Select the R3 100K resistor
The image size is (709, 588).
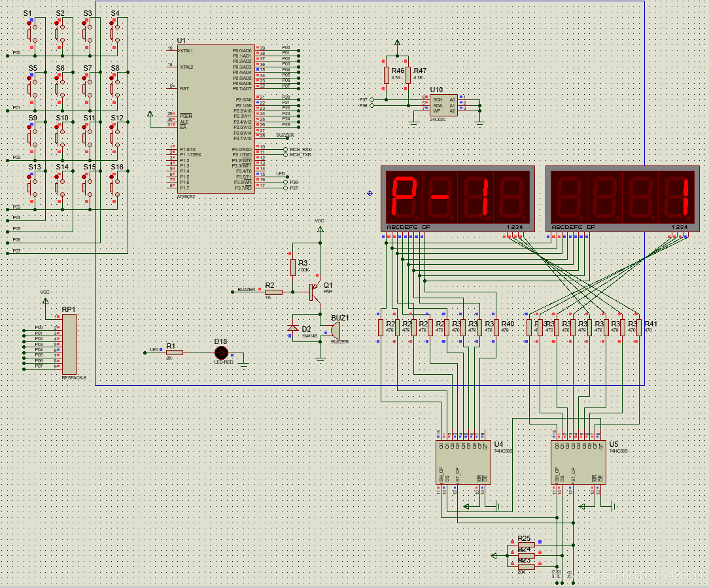(x=293, y=268)
